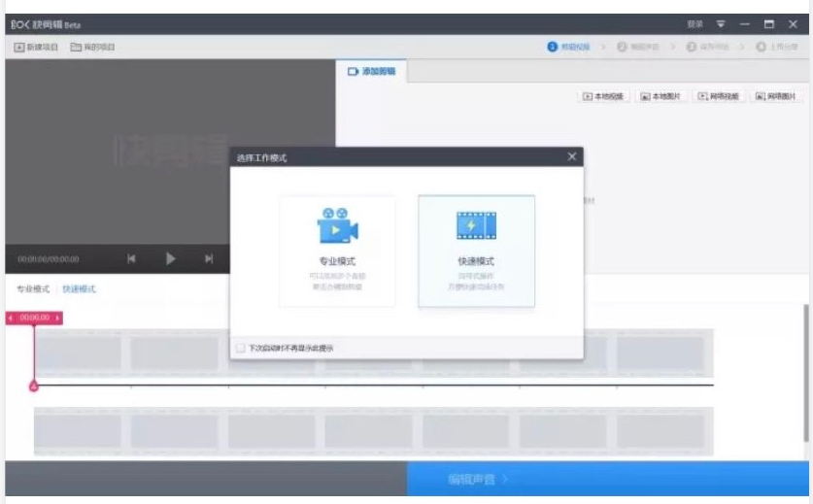Switch to 快速模式 link below the preview
The image size is (813, 504).
[79, 288]
